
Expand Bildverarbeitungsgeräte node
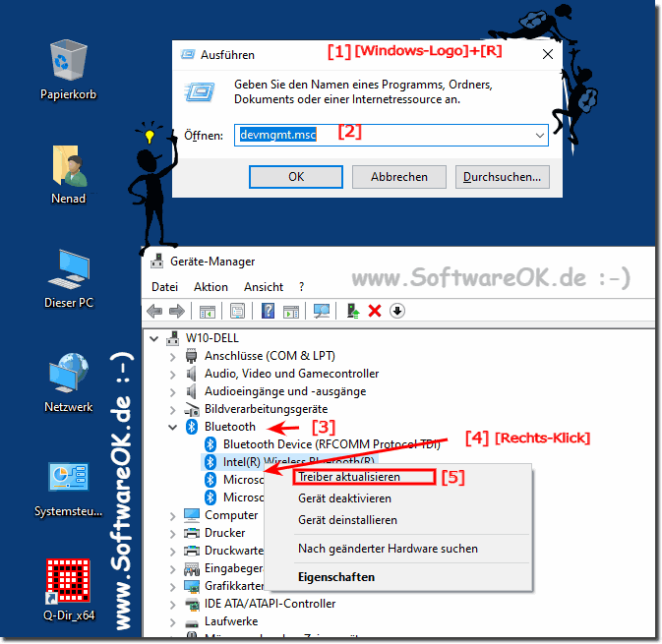172,410
